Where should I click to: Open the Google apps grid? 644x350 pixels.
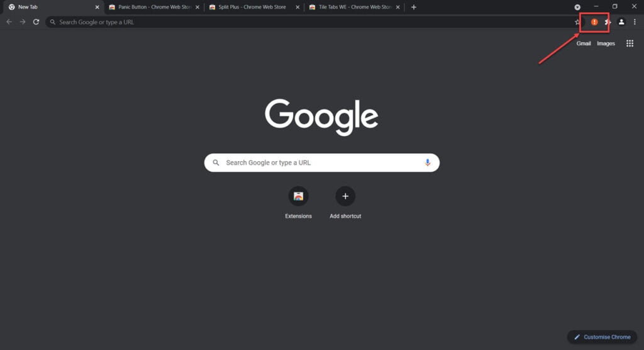pyautogui.click(x=630, y=43)
